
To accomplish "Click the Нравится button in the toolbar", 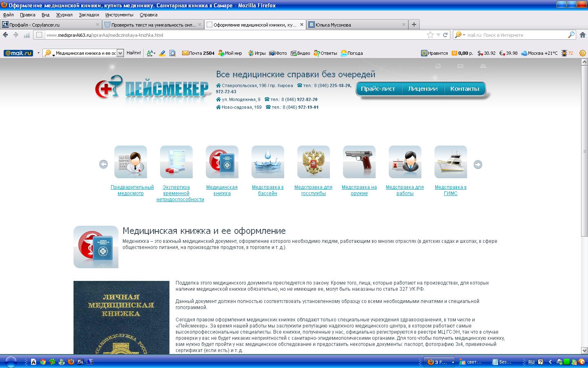I will (x=434, y=53).
